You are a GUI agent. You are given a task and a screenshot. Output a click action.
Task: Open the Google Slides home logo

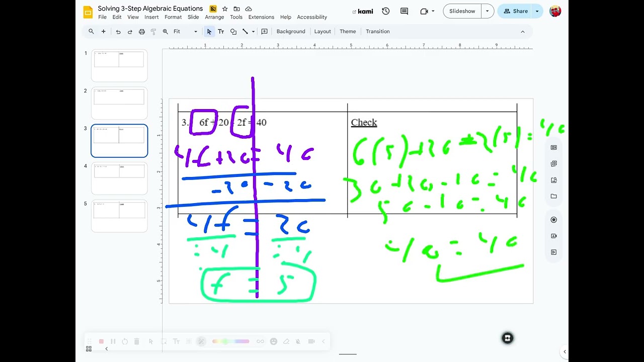click(88, 12)
